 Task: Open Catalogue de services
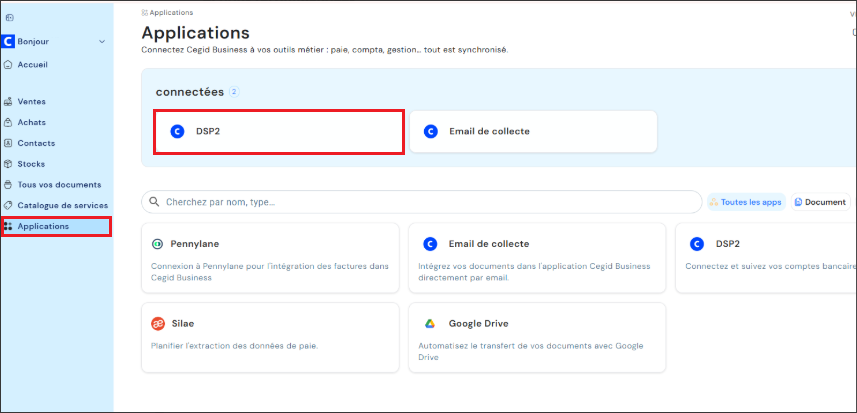pos(63,205)
